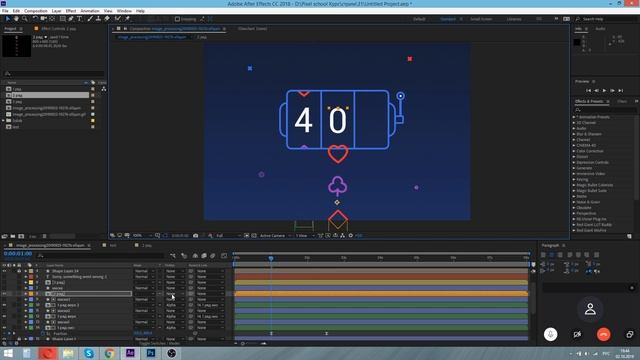Open Skype from the taskbar
The image size is (640, 360).
click(89, 353)
